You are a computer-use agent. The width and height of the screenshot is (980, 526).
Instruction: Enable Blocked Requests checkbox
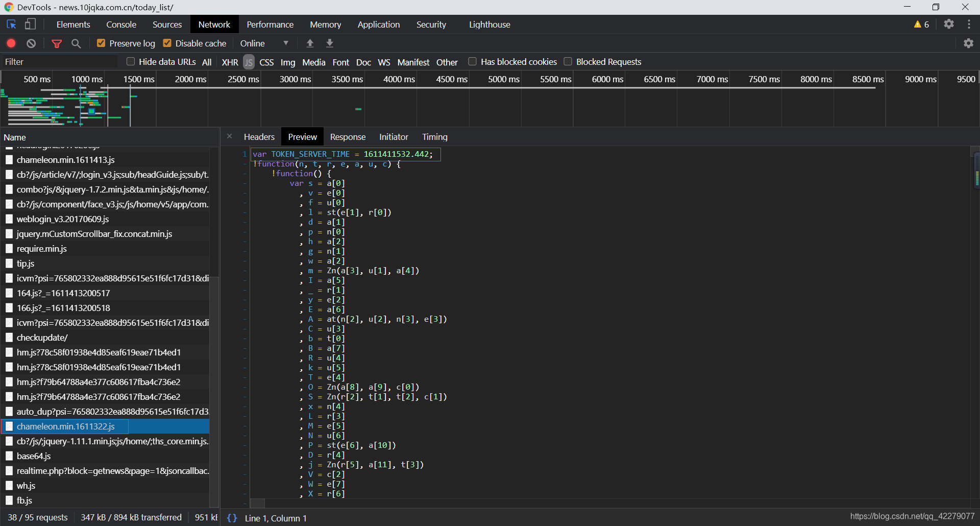pyautogui.click(x=568, y=62)
